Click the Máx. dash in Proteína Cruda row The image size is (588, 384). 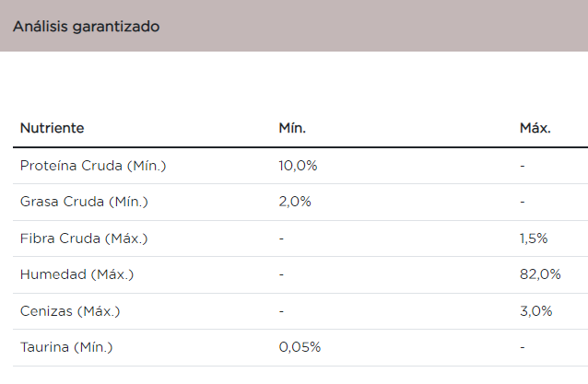pos(523,166)
